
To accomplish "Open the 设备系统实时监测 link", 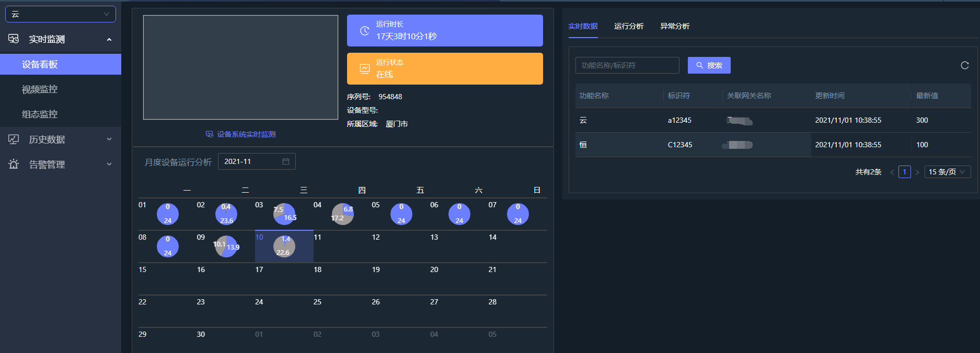I will (241, 134).
